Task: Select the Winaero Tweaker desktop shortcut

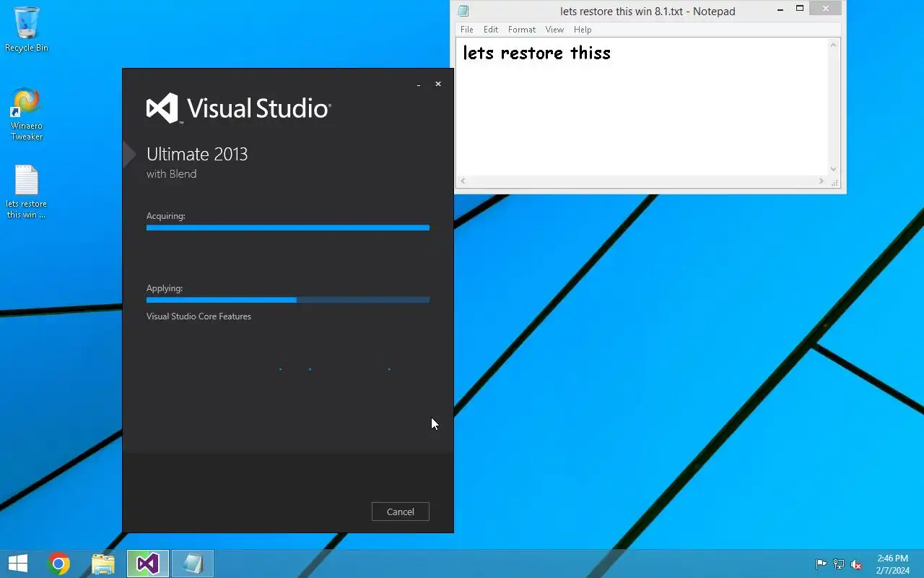Action: click(x=27, y=114)
